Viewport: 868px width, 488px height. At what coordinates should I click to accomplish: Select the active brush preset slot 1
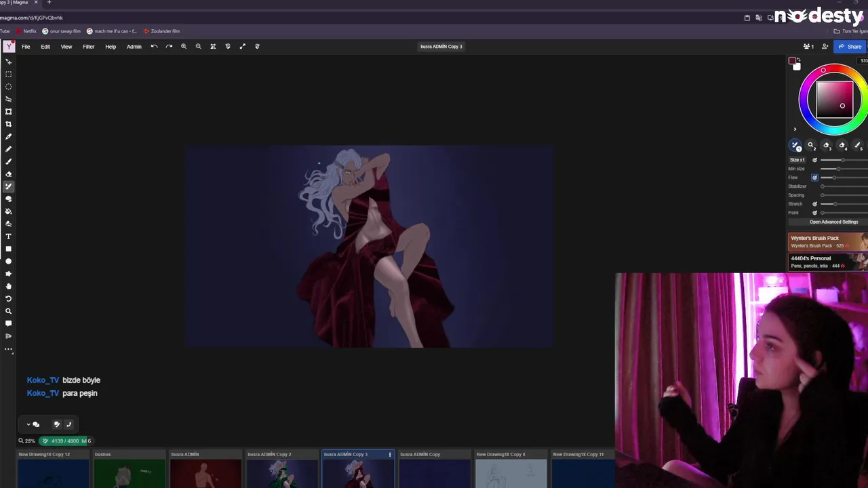coord(795,146)
